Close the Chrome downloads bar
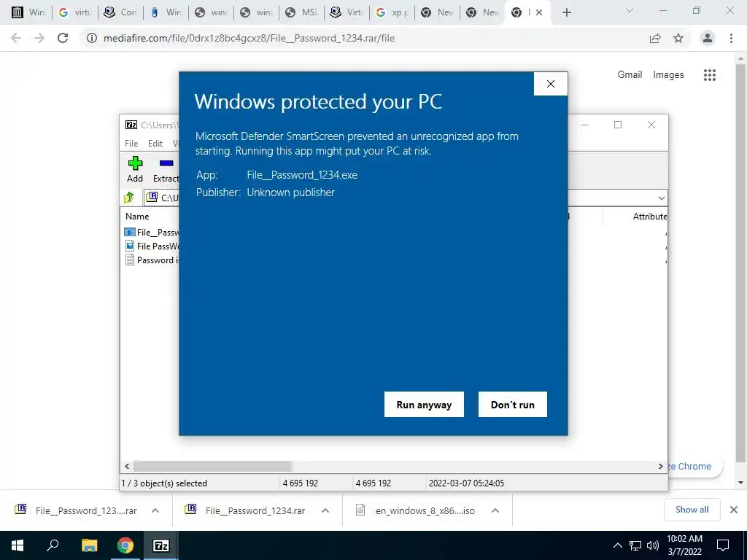 point(734,510)
